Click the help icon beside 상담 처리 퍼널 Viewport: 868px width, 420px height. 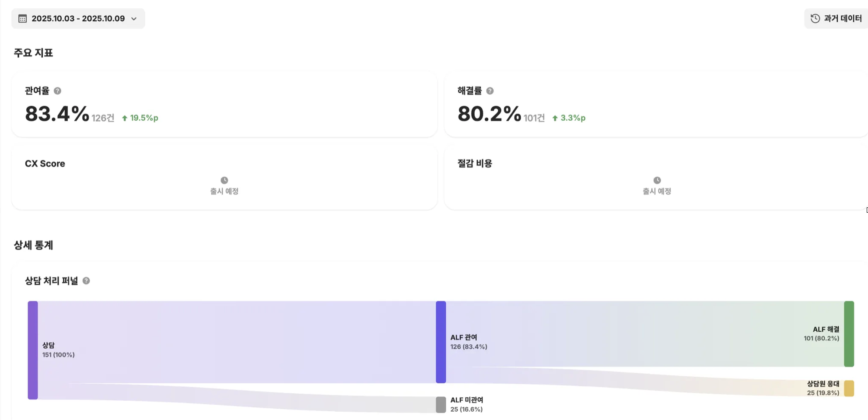pos(86,281)
